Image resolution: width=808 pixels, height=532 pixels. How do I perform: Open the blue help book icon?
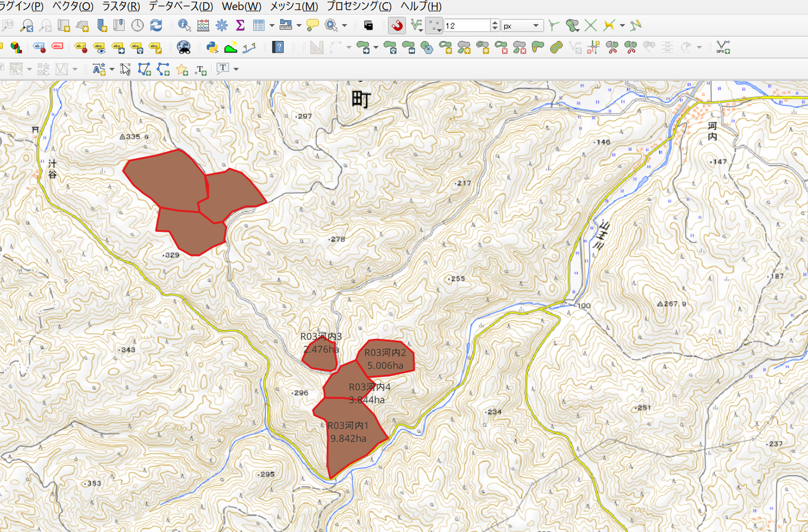pos(277,47)
